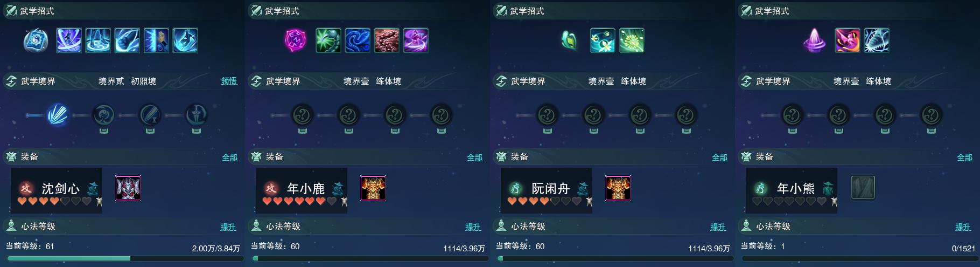This screenshot has height=267, width=980.
Task: Activate the glowing blue feather realm node
Action: [58, 115]
